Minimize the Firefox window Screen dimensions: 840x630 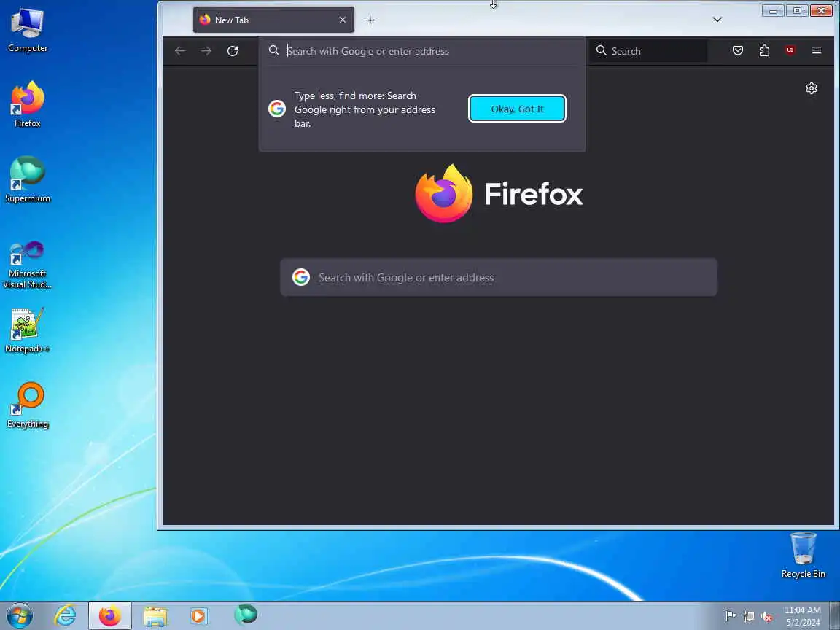[x=773, y=11]
